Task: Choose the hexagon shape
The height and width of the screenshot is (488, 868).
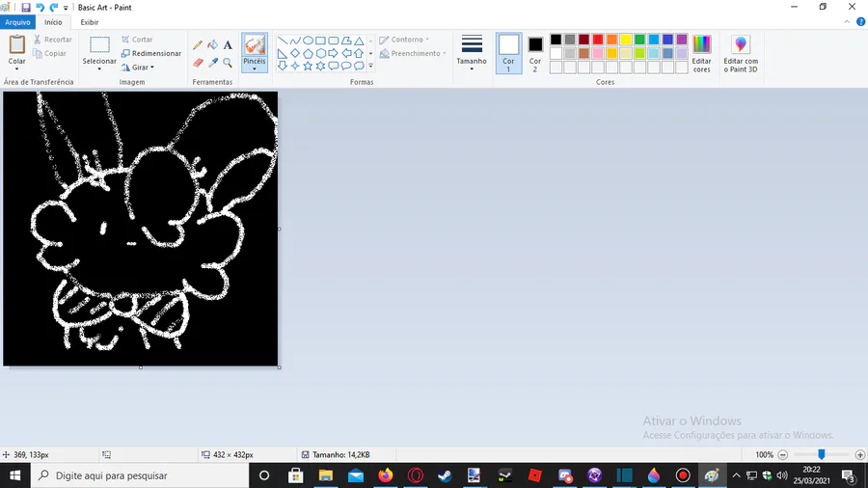Action: (x=320, y=53)
